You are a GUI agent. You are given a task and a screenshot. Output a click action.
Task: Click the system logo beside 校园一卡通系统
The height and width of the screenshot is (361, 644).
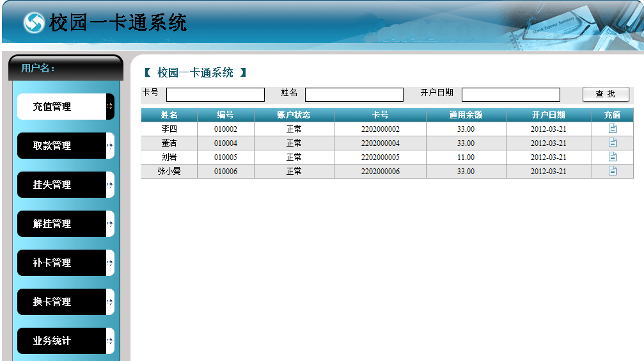(34, 22)
